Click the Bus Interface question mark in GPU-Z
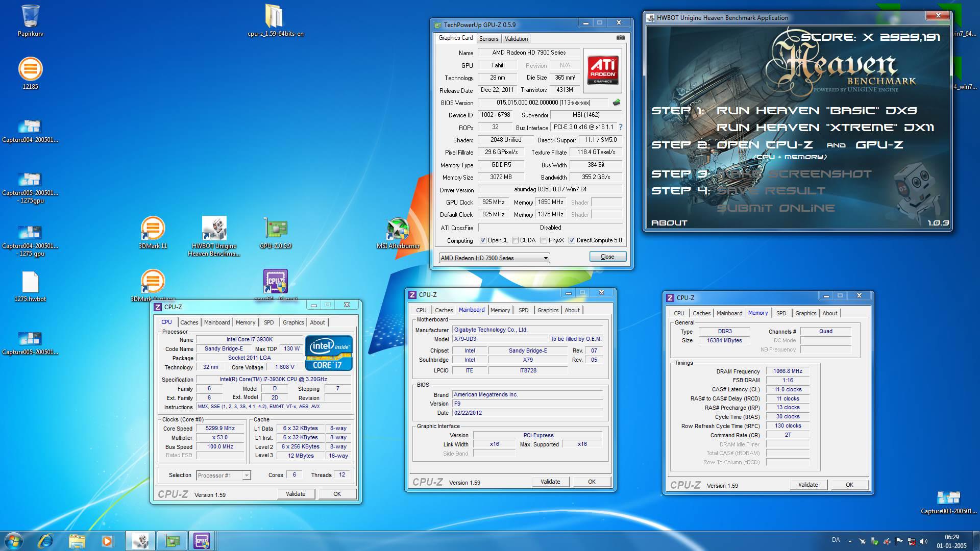Screen dimensions: 980x551 (621, 127)
